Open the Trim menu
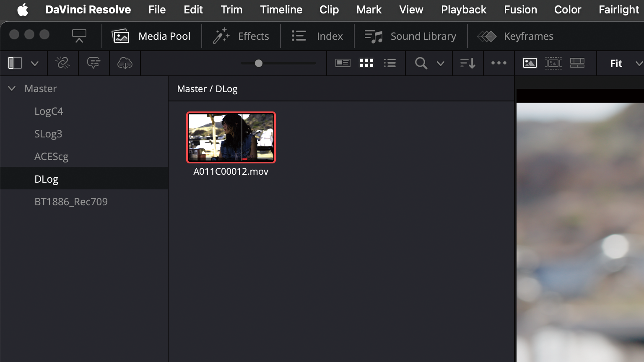The height and width of the screenshot is (362, 644). click(231, 9)
